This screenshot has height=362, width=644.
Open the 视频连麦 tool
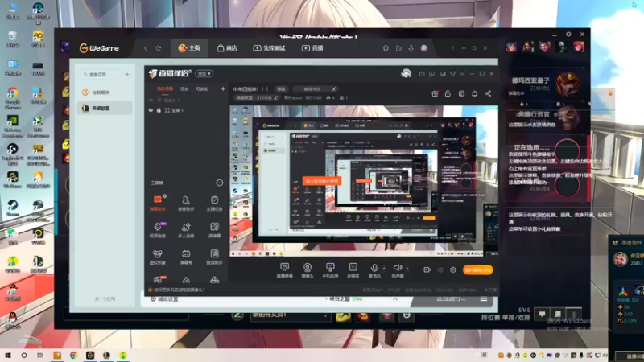click(x=157, y=230)
